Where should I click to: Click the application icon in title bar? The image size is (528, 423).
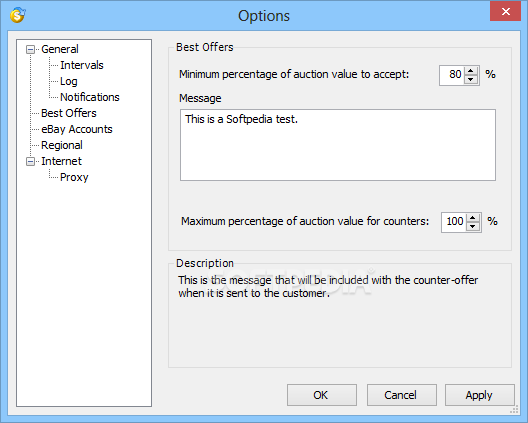click(17, 15)
